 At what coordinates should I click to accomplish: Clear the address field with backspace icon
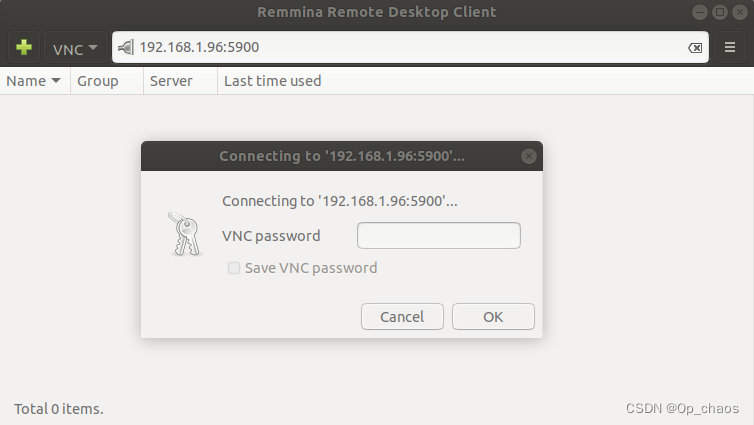695,48
